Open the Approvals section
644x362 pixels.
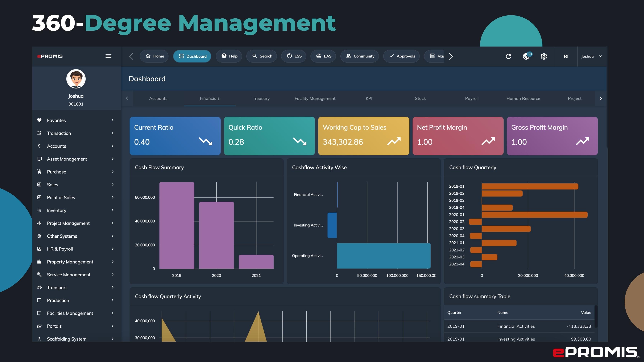pos(401,56)
